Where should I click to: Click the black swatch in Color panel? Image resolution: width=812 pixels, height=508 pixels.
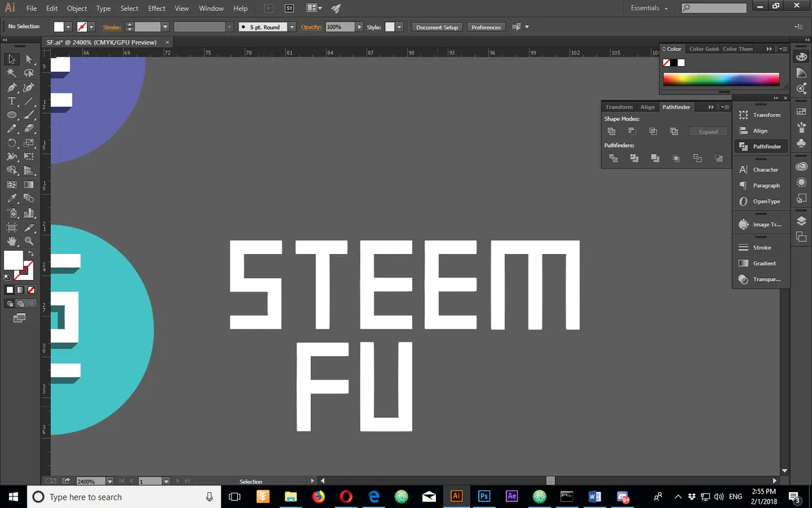pos(674,63)
